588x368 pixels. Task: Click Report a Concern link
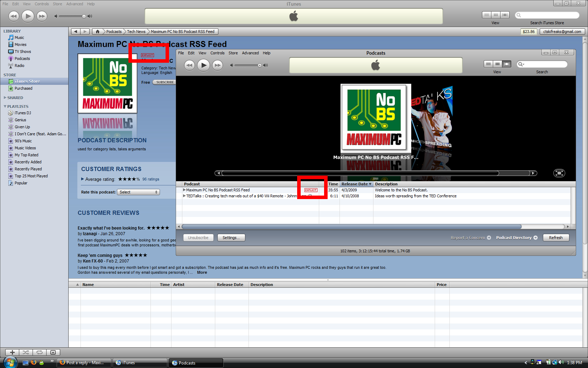point(471,238)
